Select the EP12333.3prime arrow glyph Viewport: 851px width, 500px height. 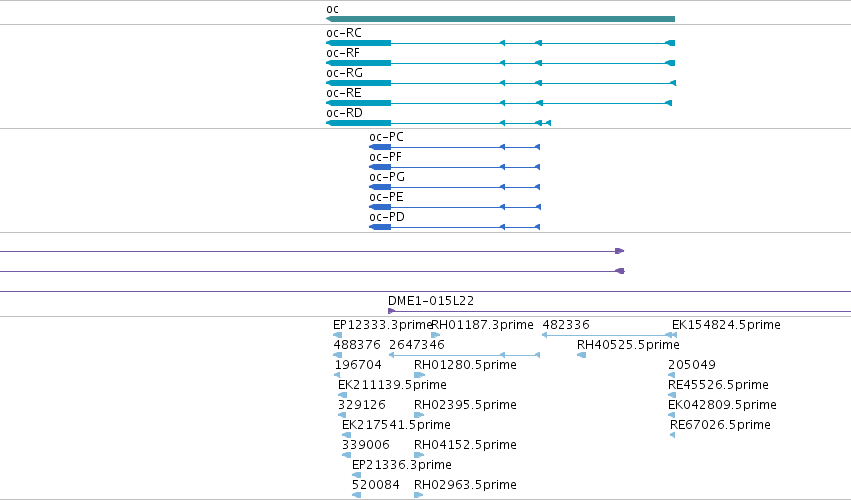pyautogui.click(x=338, y=335)
